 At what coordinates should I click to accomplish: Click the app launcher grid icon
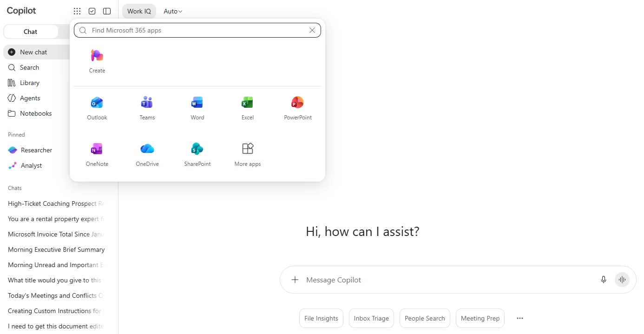[x=77, y=11]
